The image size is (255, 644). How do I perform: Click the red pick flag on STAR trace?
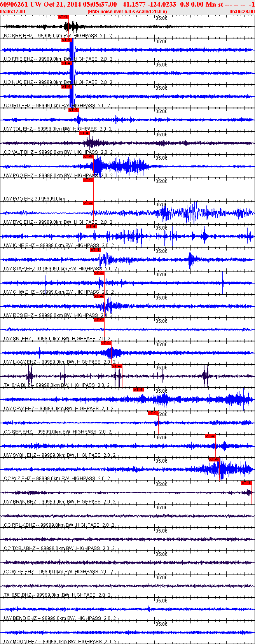(95, 250)
